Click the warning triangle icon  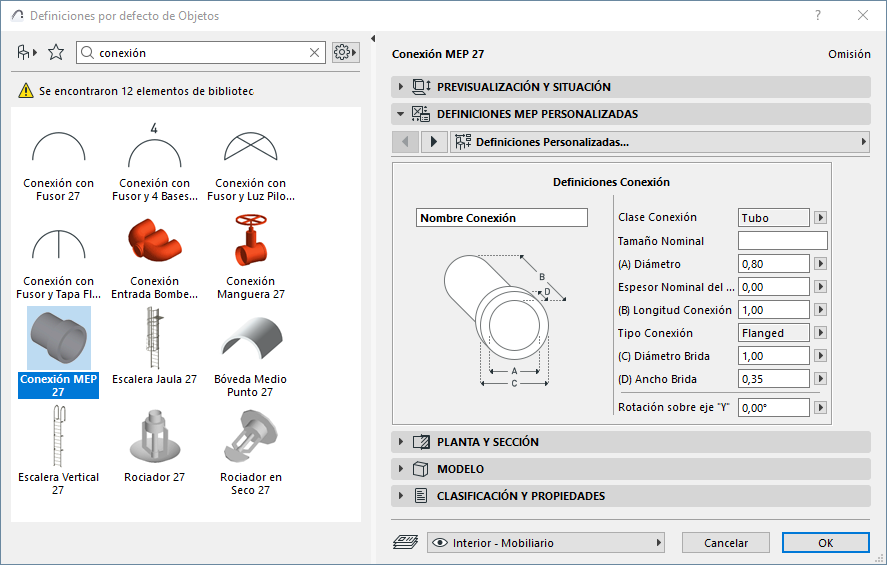tap(26, 90)
